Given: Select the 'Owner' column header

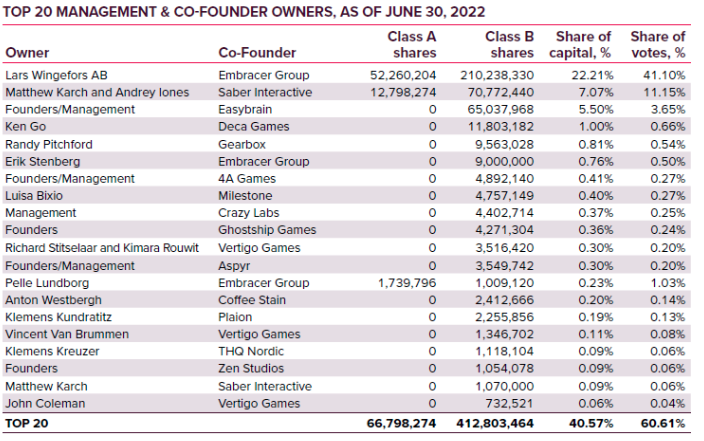Looking at the screenshot, I should [x=27, y=53].
